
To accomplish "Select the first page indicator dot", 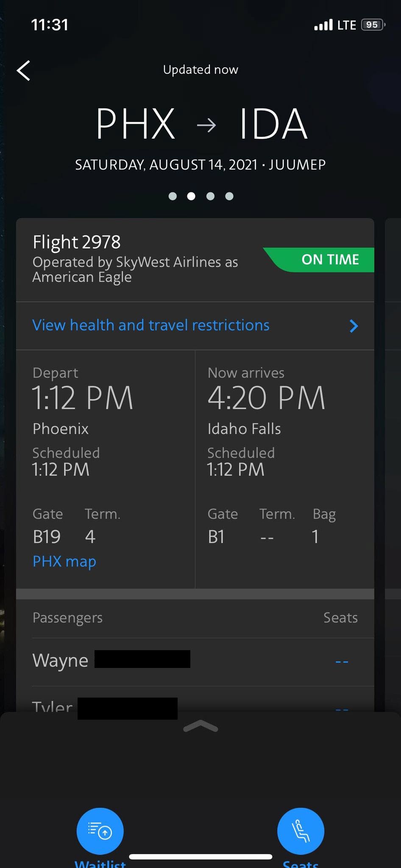I will click(x=173, y=196).
